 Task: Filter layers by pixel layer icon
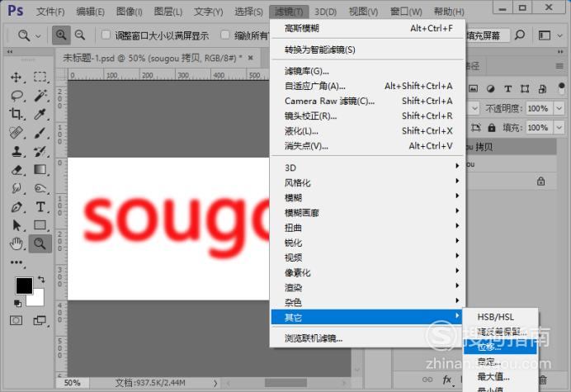pos(473,88)
